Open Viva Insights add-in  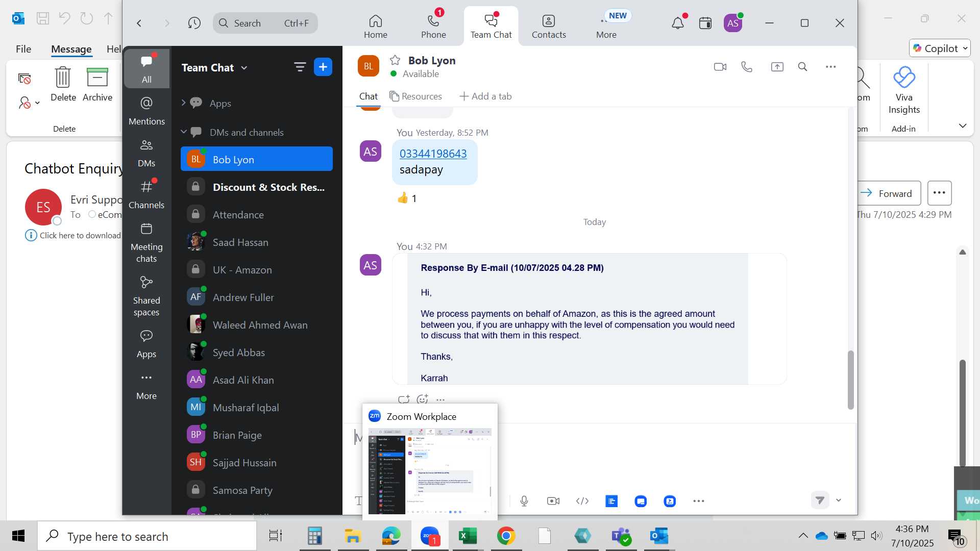[903, 91]
